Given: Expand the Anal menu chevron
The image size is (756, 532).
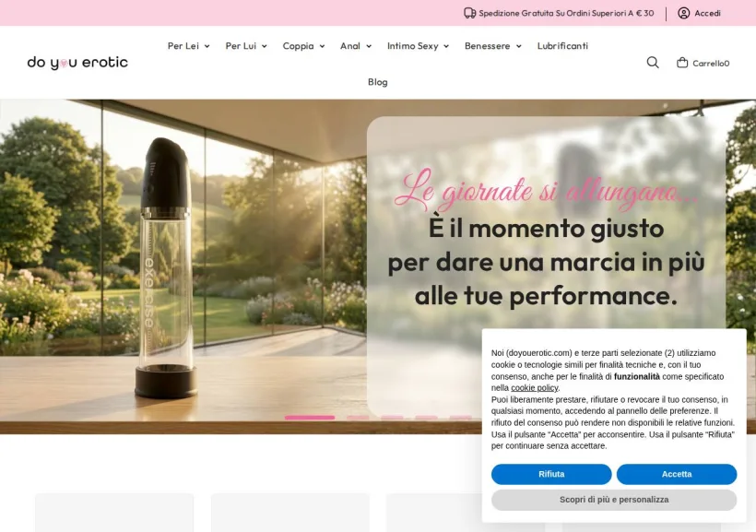Looking at the screenshot, I should 369,46.
